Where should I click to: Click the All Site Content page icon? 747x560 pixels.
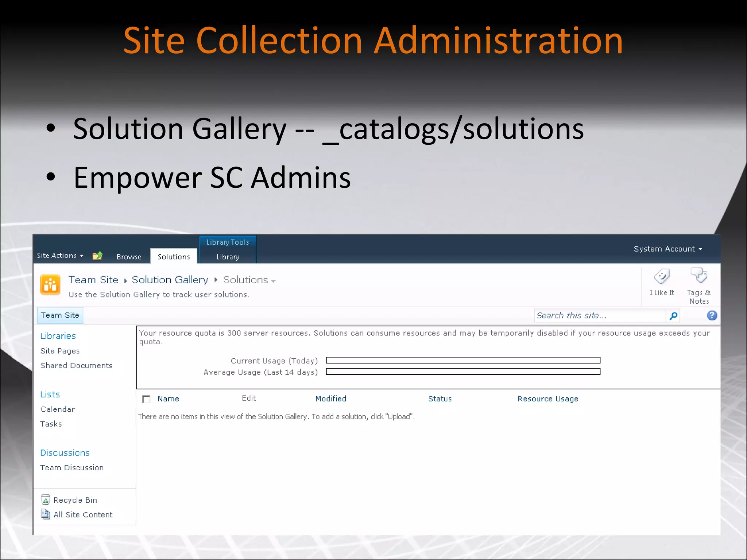[x=46, y=514]
